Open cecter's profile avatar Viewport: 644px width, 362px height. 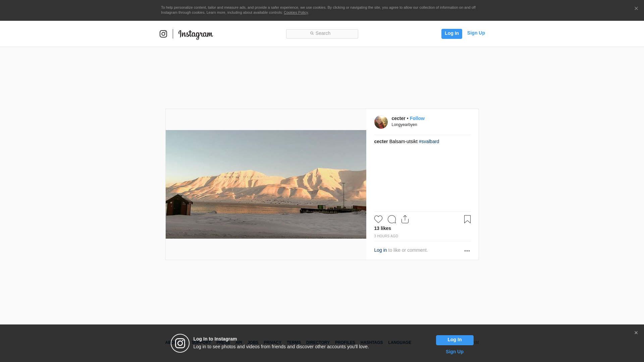pos(381,122)
